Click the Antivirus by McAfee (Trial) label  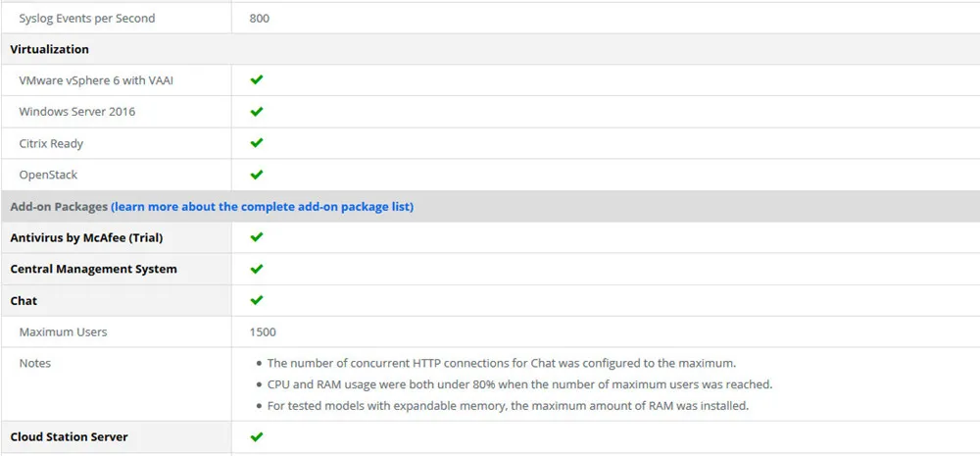pyautogui.click(x=87, y=237)
